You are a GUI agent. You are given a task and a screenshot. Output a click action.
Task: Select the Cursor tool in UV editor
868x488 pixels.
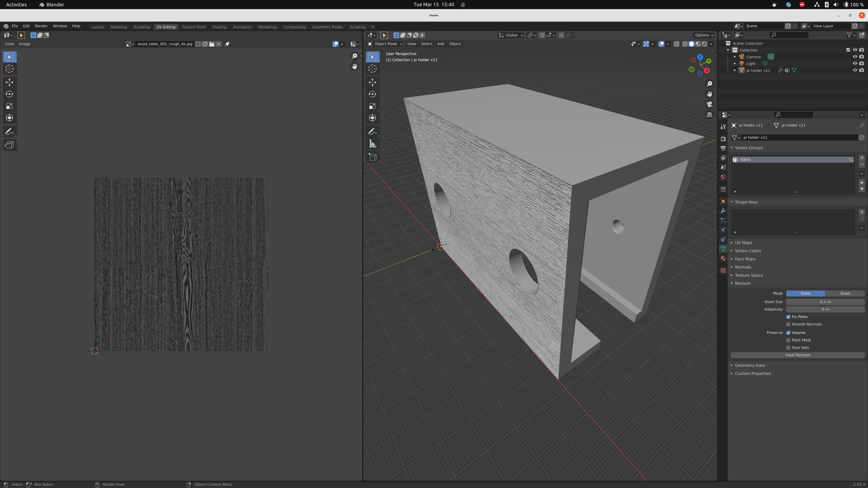click(x=9, y=69)
